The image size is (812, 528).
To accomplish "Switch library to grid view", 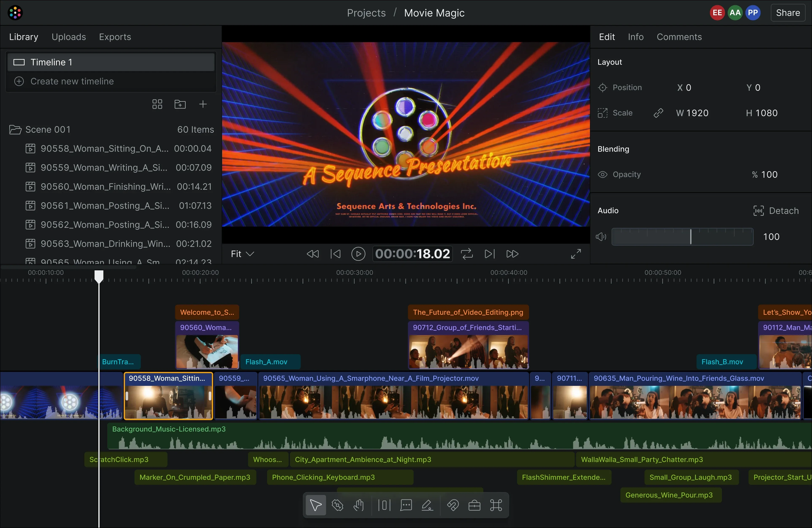I will [157, 104].
